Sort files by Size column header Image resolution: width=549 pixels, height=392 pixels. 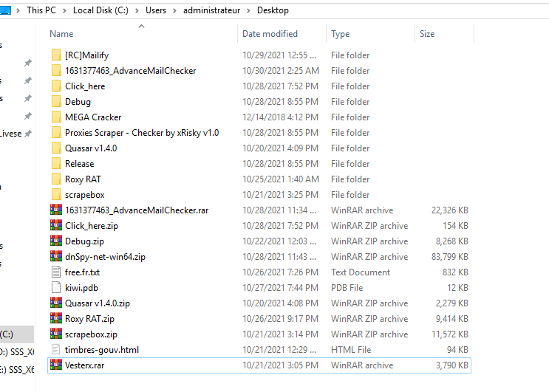[427, 34]
